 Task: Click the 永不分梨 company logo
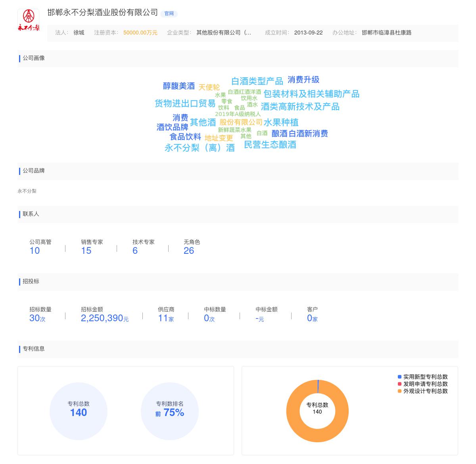pyautogui.click(x=29, y=20)
